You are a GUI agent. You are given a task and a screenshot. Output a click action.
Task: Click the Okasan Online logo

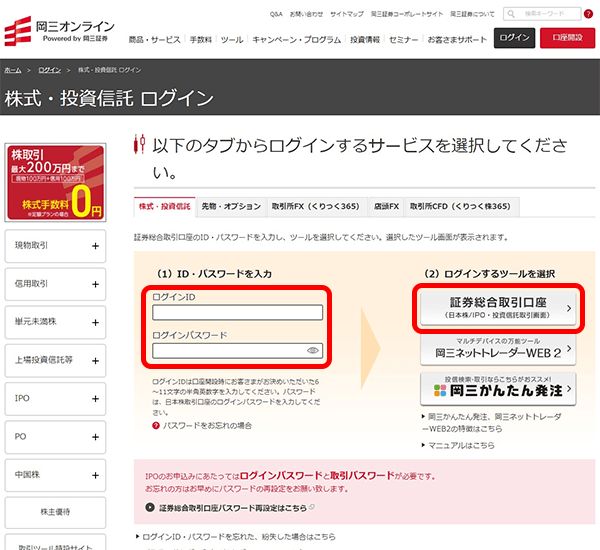(x=59, y=31)
